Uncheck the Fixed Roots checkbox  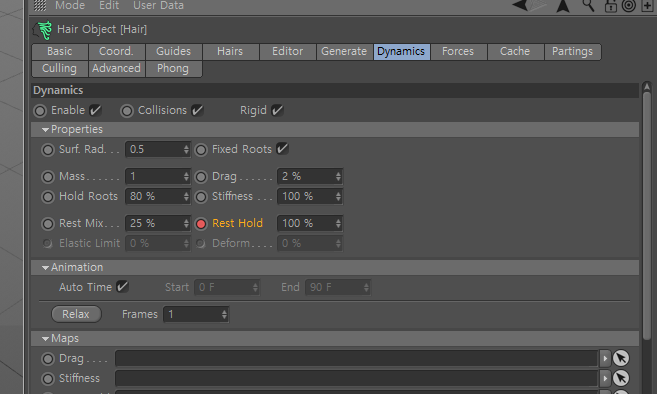pos(283,149)
